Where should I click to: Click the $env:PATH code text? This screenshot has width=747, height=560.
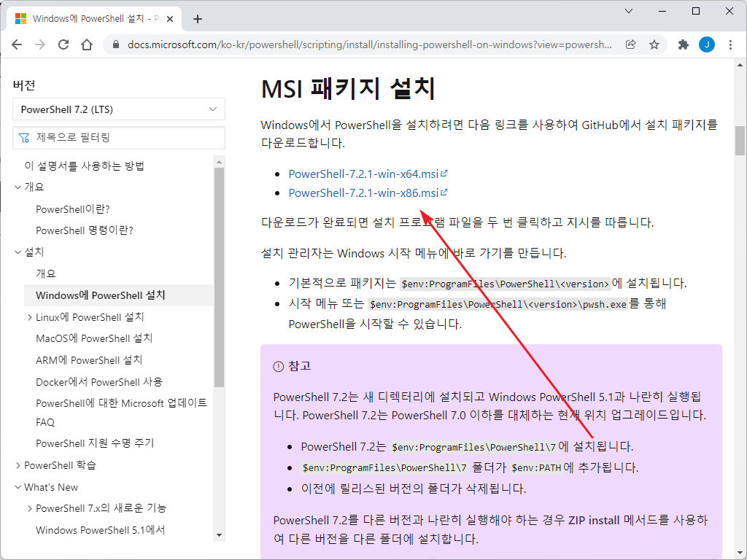tap(536, 467)
